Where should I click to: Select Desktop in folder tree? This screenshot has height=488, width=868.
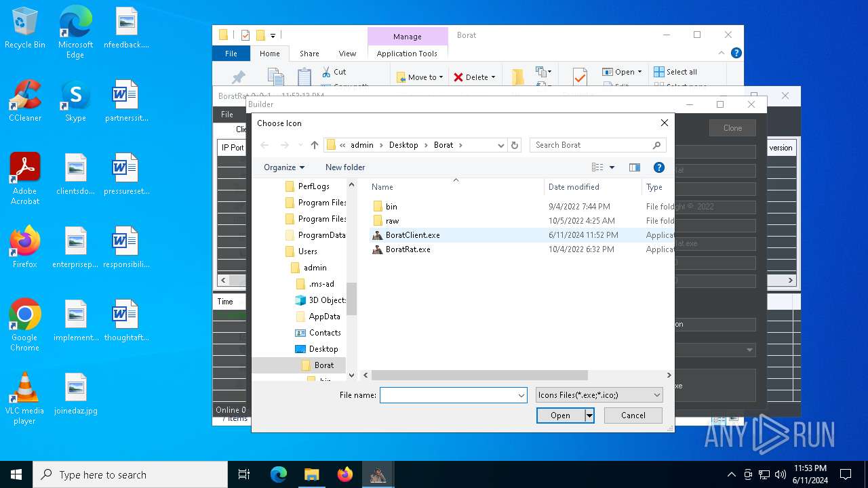[x=323, y=349]
